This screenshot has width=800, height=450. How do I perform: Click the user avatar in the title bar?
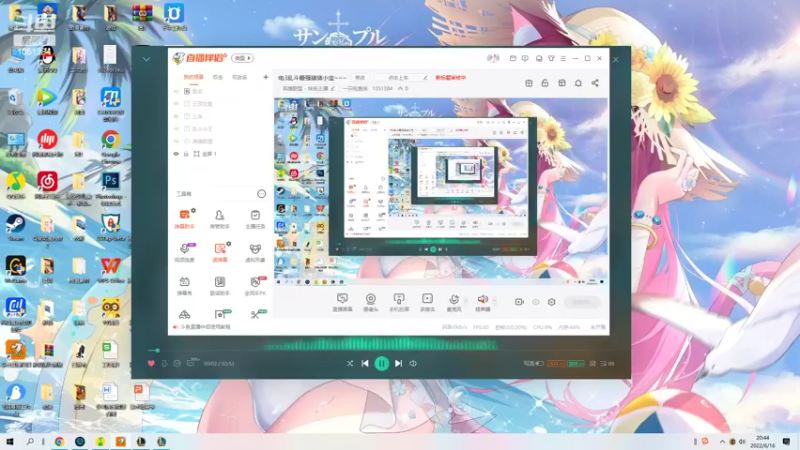point(492,58)
